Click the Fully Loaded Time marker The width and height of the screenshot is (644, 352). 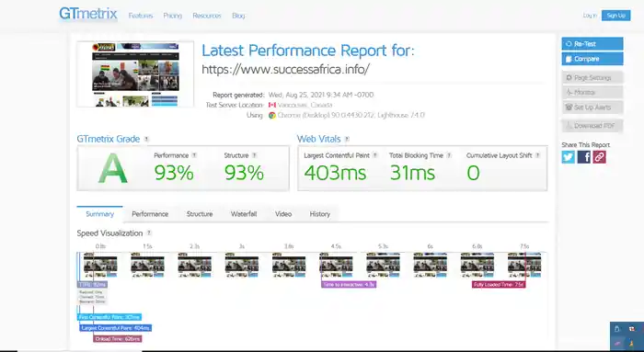[499, 284]
